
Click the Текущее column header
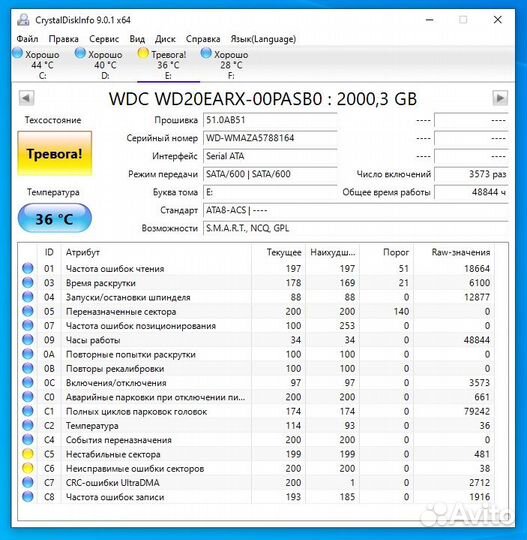pyautogui.click(x=278, y=252)
